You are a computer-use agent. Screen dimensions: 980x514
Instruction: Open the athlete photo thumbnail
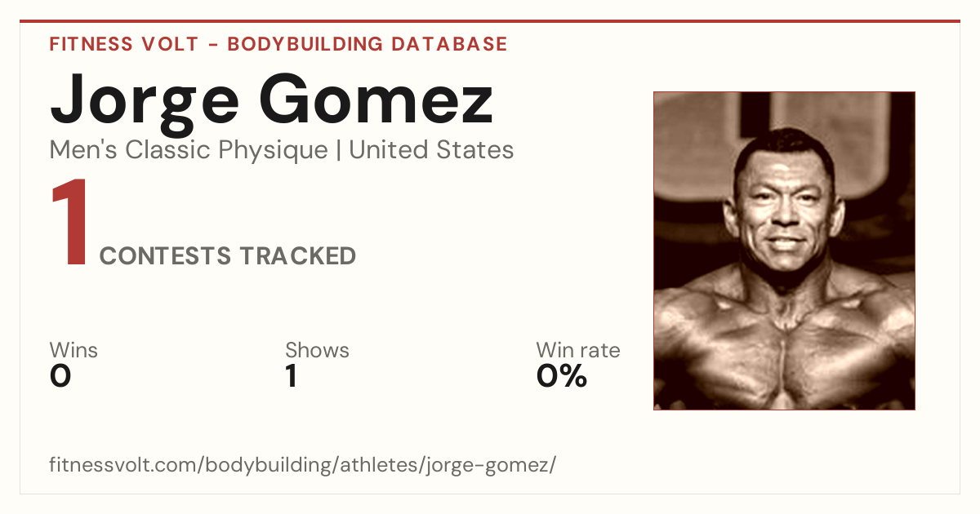tap(784, 250)
